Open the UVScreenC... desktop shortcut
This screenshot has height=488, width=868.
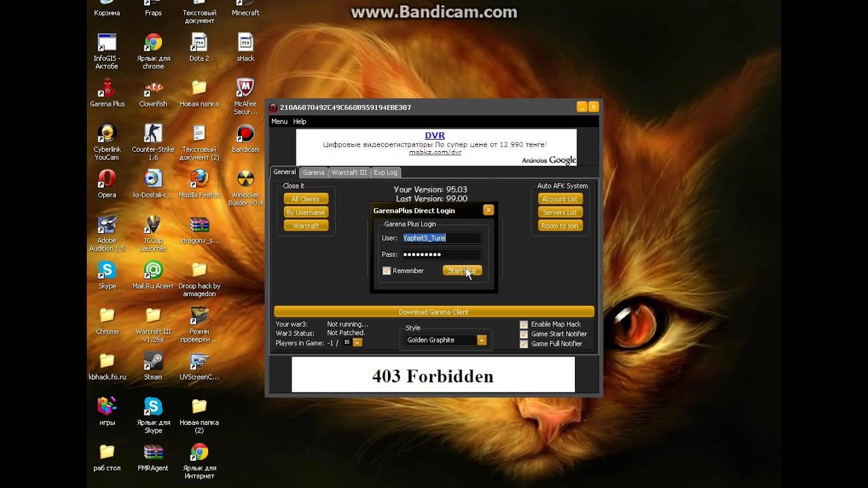coord(199,365)
